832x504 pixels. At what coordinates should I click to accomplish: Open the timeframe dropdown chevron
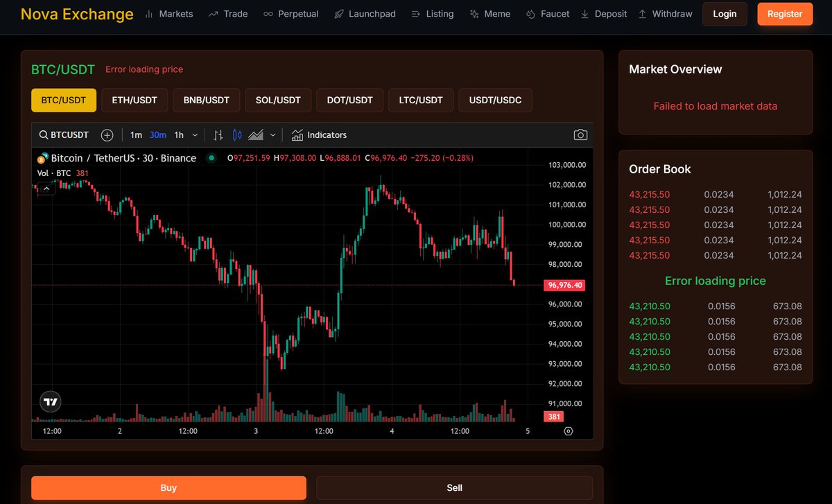point(195,134)
